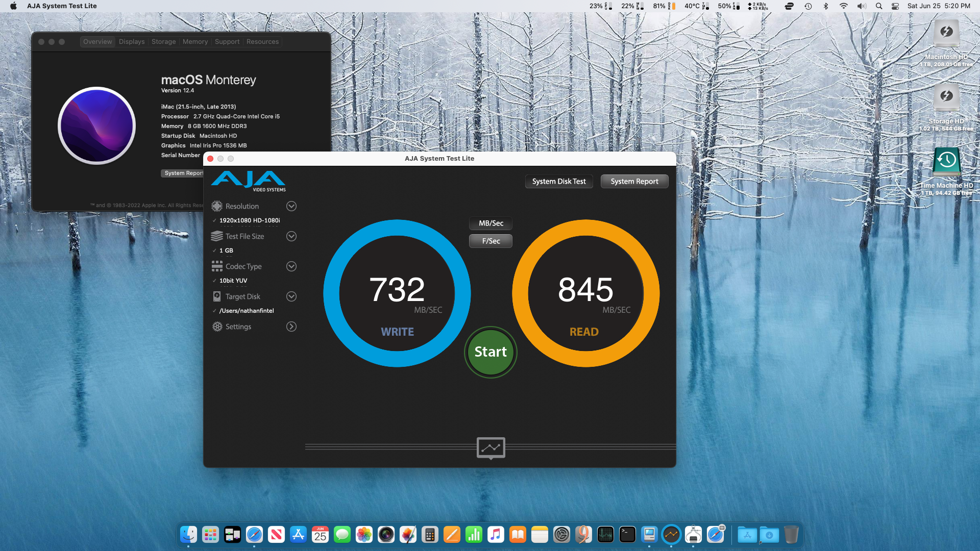Click the 1 GB file size value

pyautogui.click(x=226, y=251)
